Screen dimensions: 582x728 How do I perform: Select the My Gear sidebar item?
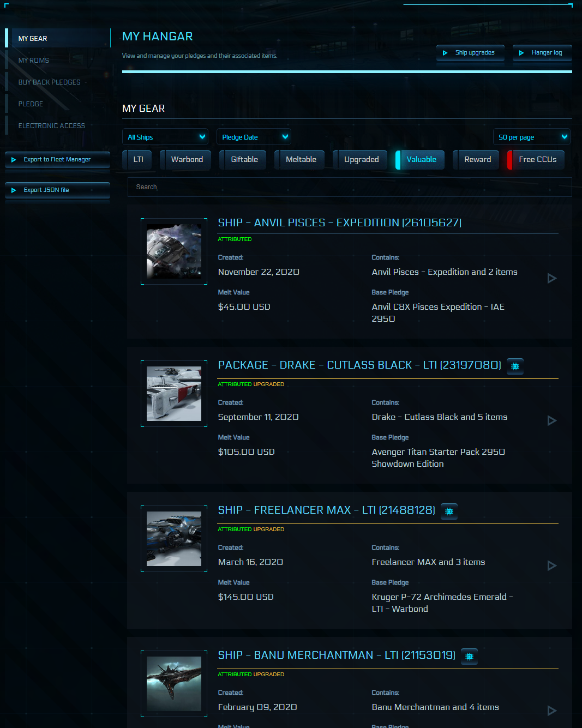click(58, 38)
